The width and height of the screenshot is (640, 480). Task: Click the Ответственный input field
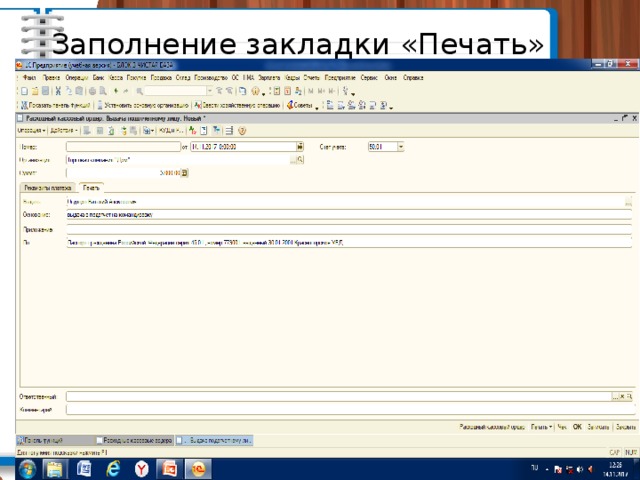point(339,396)
